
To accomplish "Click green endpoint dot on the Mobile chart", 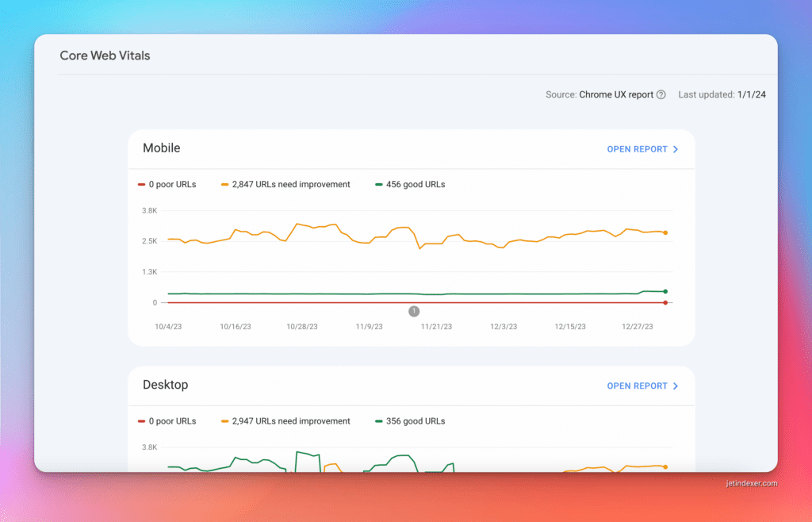I will pos(665,292).
